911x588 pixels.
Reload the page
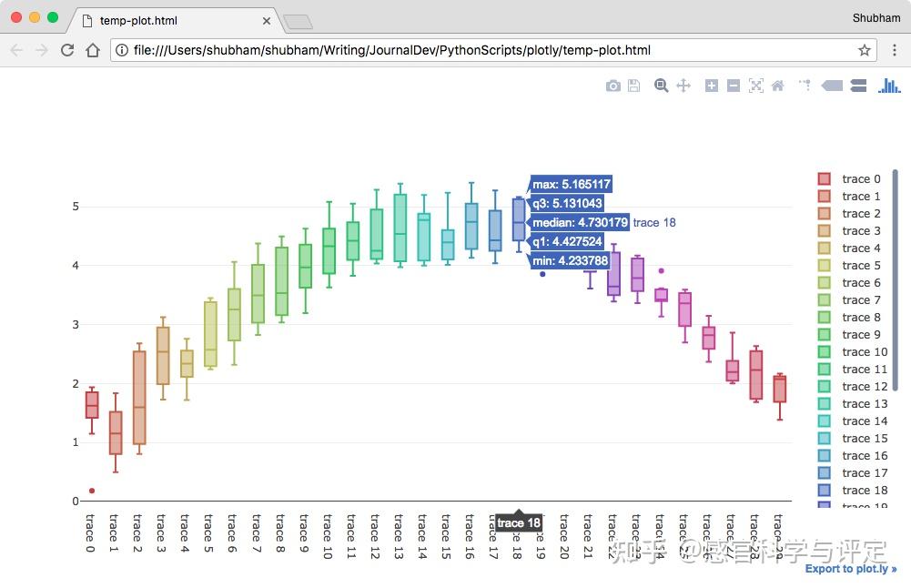pos(67,50)
